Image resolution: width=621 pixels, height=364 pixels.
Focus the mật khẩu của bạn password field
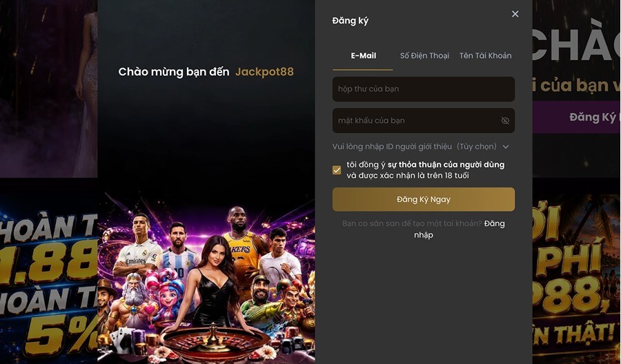[424, 121]
